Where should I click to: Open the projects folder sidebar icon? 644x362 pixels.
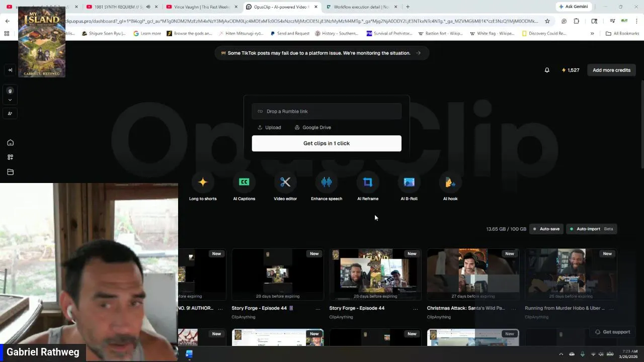click(x=10, y=172)
